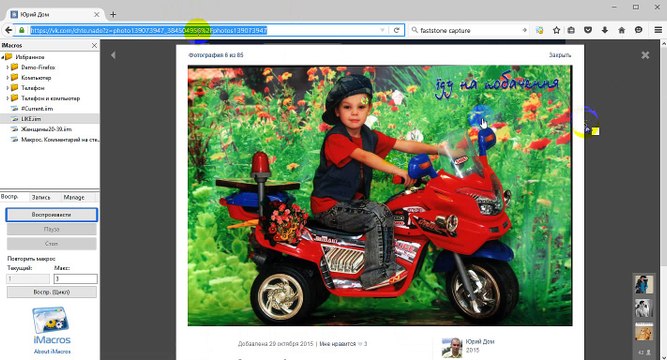Open the online friends counter at the chat sidebar bottom
667x360 pixels.
[645, 353]
